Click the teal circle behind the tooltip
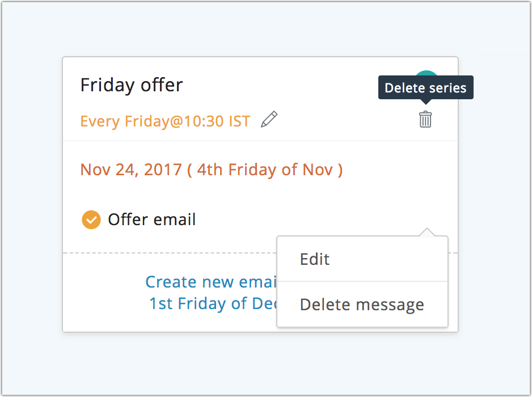 (426, 74)
